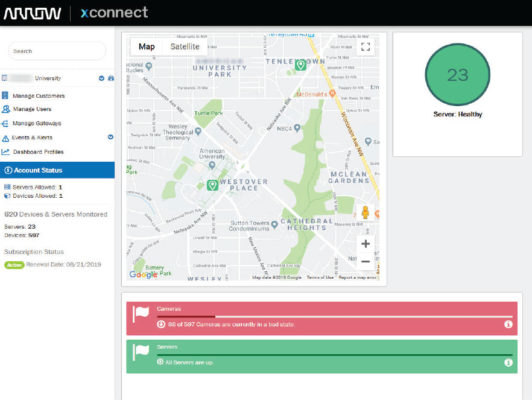The width and height of the screenshot is (532, 400).
Task: Click the building icon before University
Action: pyautogui.click(x=4, y=78)
